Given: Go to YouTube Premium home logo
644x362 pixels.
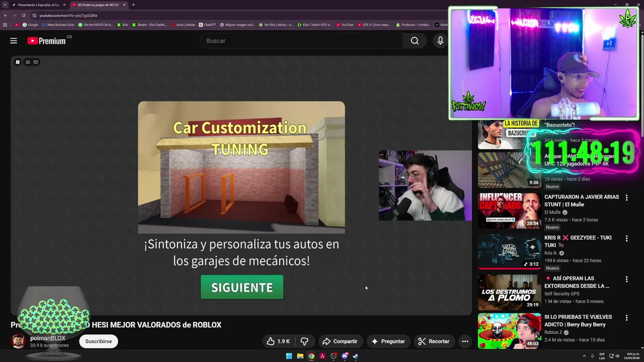Looking at the screenshot, I should point(47,41).
